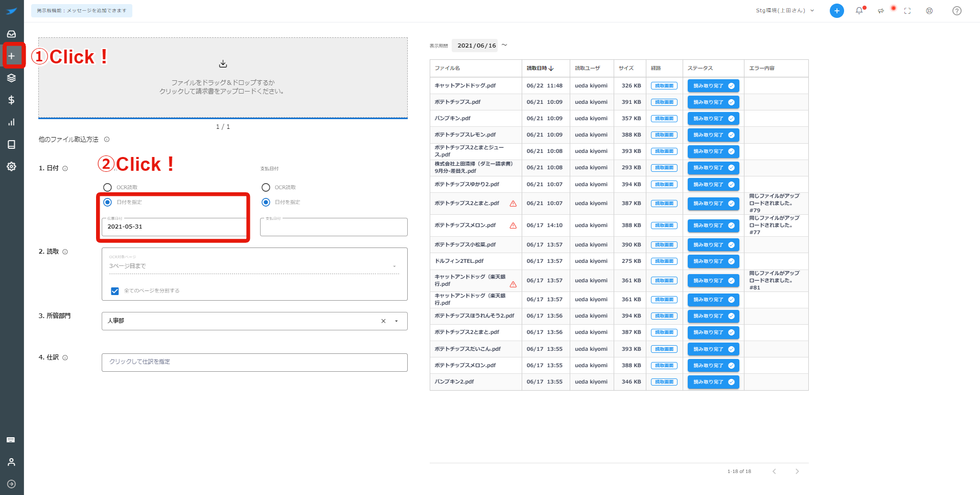Select OCR読取 radio under 支払日付

tap(266, 187)
